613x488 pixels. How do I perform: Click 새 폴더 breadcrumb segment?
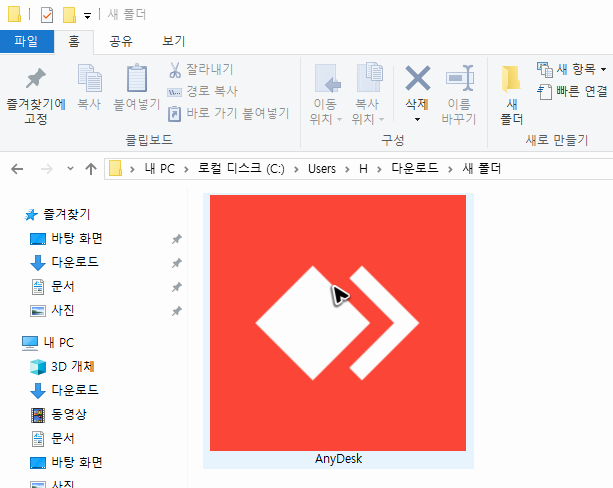click(x=482, y=169)
